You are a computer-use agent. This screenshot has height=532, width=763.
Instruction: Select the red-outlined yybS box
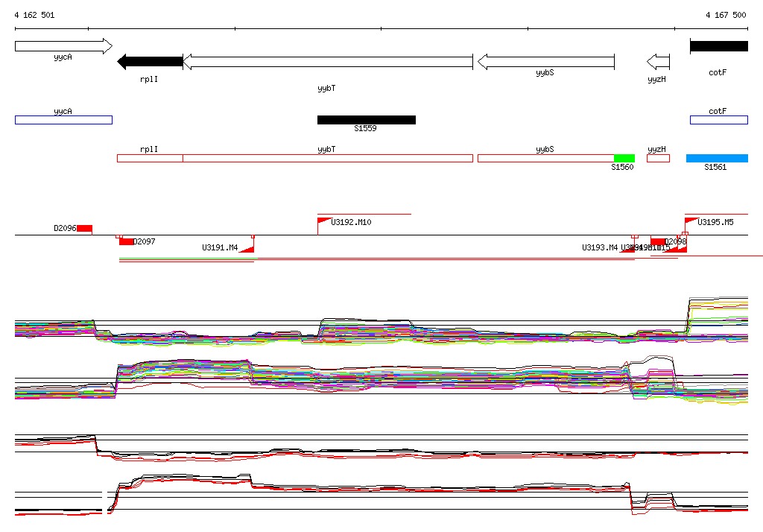click(x=546, y=158)
